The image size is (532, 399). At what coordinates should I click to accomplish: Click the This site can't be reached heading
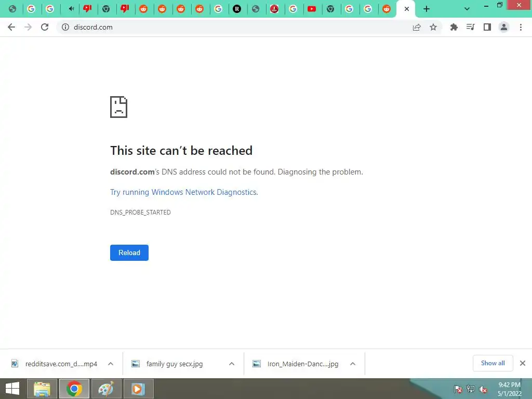point(181,151)
